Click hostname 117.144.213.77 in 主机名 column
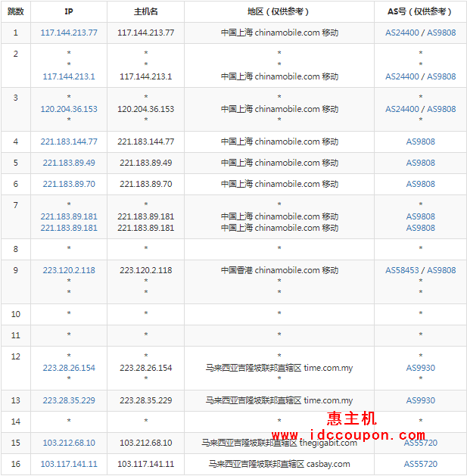The image size is (467, 476). pyautogui.click(x=146, y=33)
